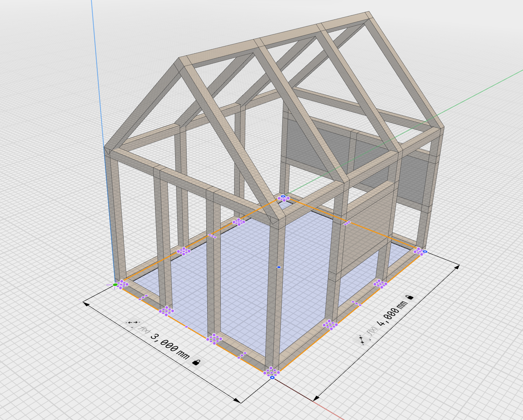Viewport: 523px width, 420px height.
Task: Click the constraint cluster near the origin corner
Action: click(x=123, y=284)
